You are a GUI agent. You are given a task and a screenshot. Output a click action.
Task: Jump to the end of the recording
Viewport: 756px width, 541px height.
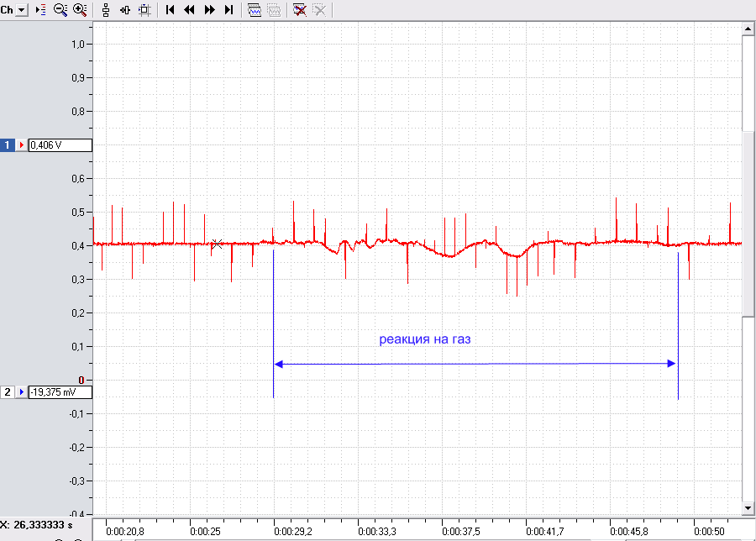point(228,9)
